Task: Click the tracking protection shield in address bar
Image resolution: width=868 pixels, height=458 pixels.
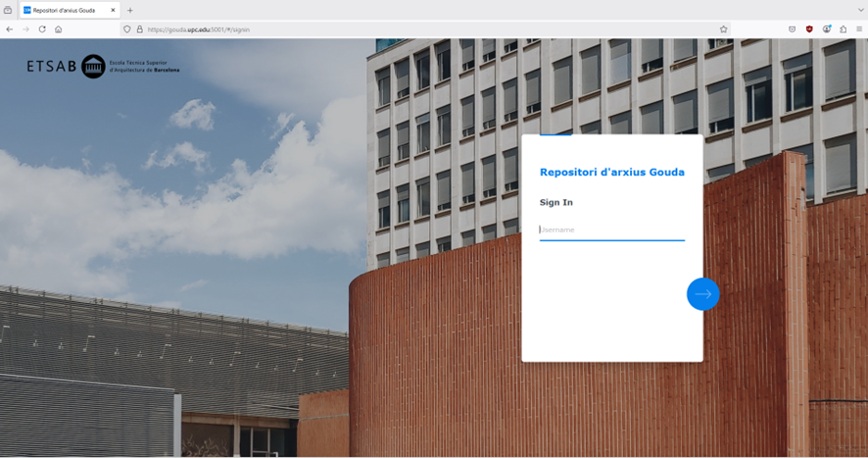Action: (x=127, y=29)
